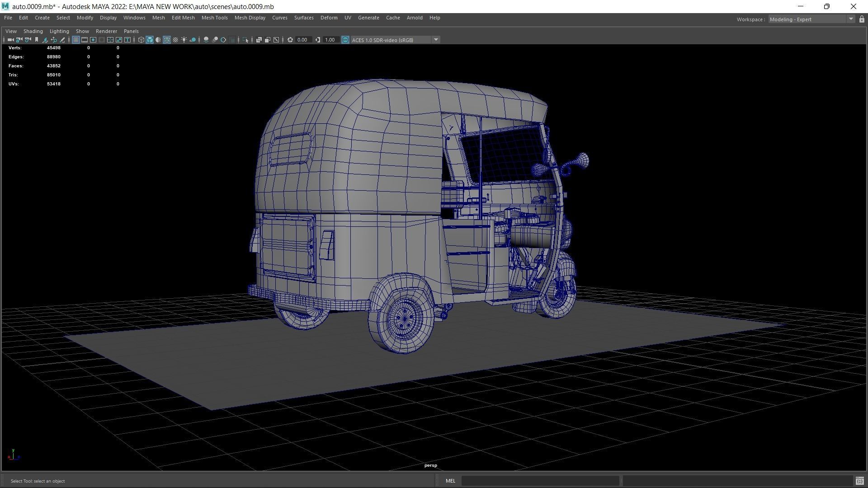868x488 pixels.
Task: Open the Arnold menu
Action: [415, 18]
